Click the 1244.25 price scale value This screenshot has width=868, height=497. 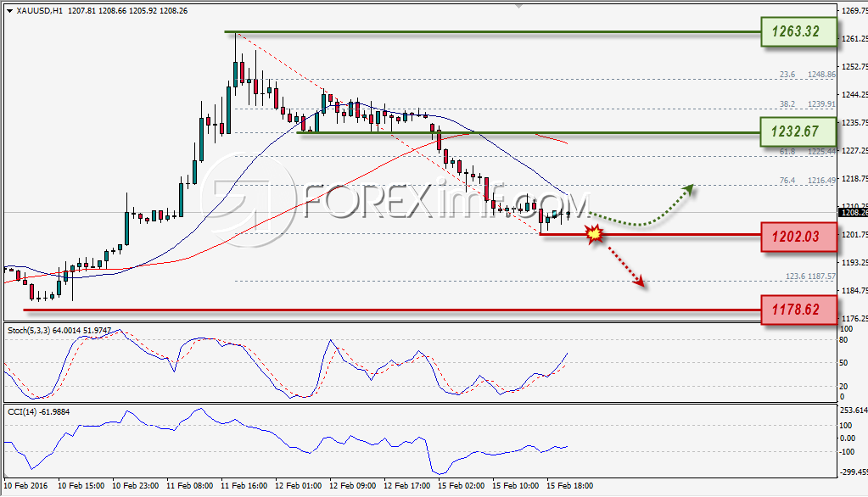pyautogui.click(x=854, y=95)
